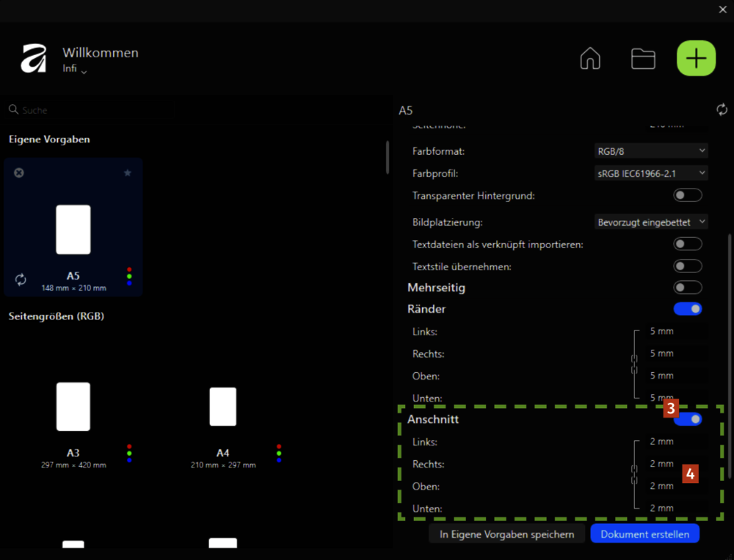
Task: Edit the Ränder Links value field
Action: click(677, 331)
